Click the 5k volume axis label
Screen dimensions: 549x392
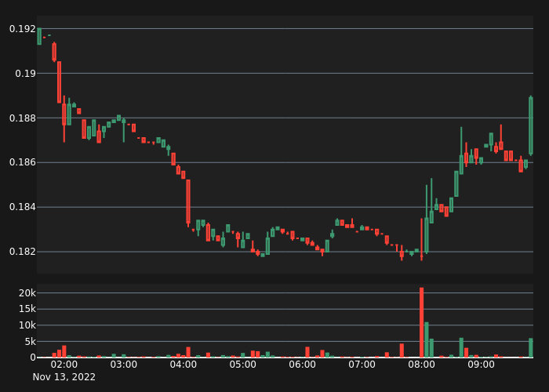30,342
